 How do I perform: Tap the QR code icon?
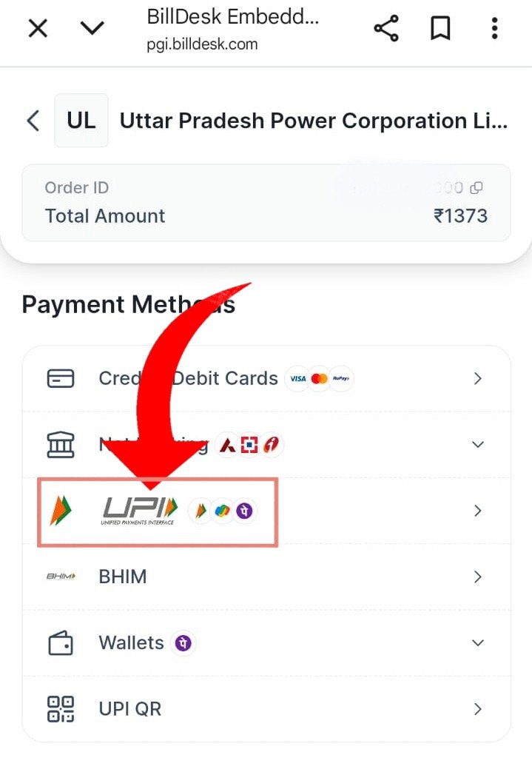[x=60, y=709]
